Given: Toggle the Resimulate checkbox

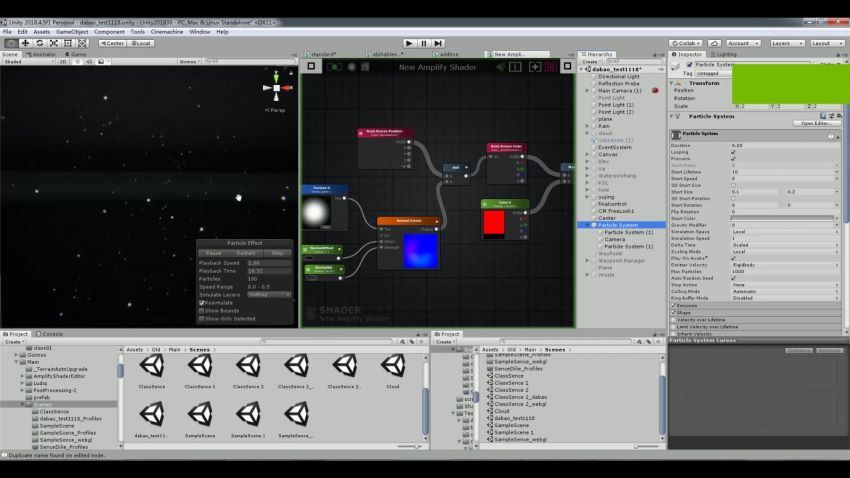Looking at the screenshot, I should point(202,303).
